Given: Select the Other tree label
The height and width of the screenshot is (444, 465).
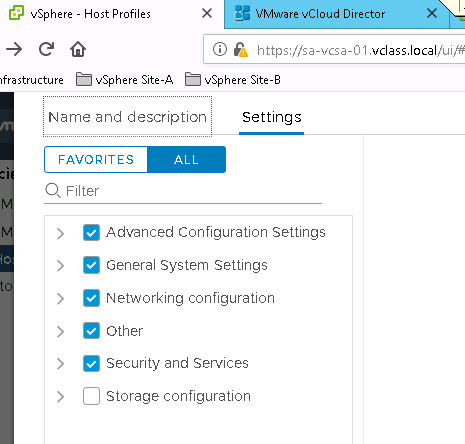Looking at the screenshot, I should [x=124, y=331].
